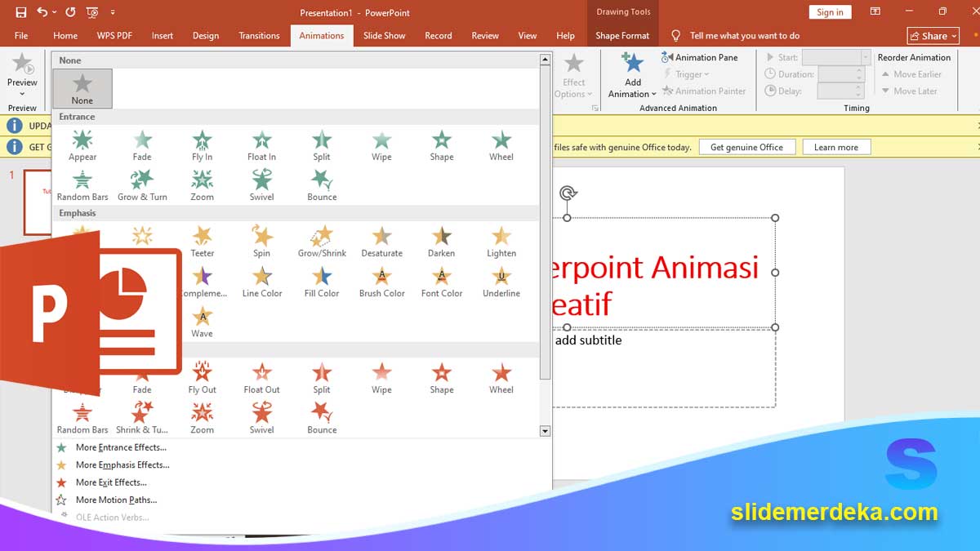Apply Random Bars entrance effect

pyautogui.click(x=82, y=185)
